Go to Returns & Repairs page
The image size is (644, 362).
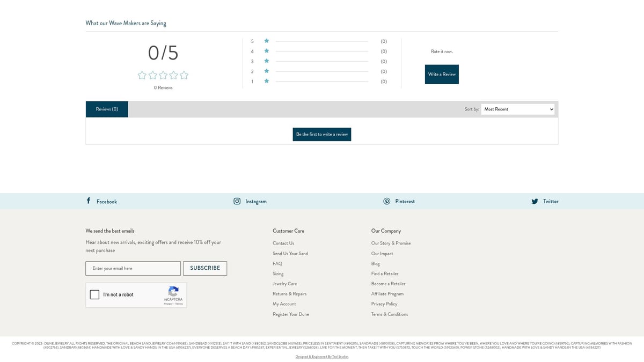289,294
